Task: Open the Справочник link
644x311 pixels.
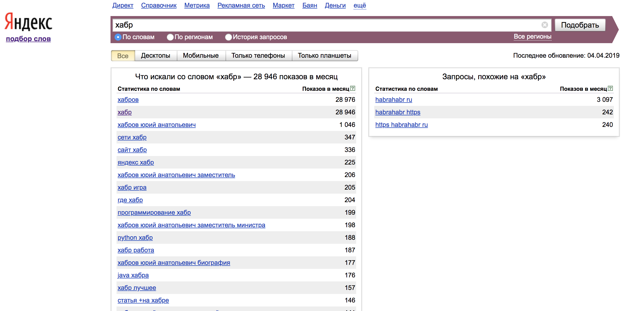Action: [x=159, y=5]
